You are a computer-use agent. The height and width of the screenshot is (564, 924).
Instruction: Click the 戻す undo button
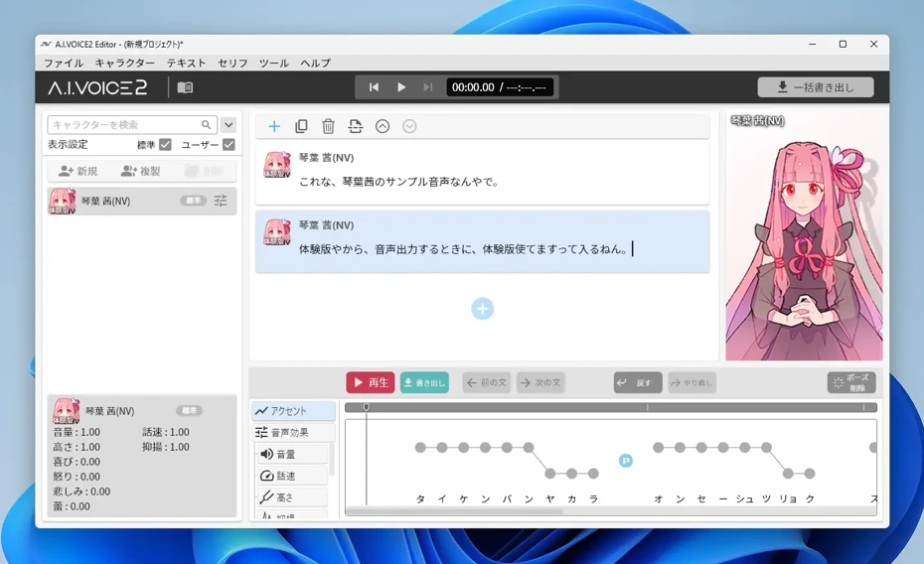638,382
